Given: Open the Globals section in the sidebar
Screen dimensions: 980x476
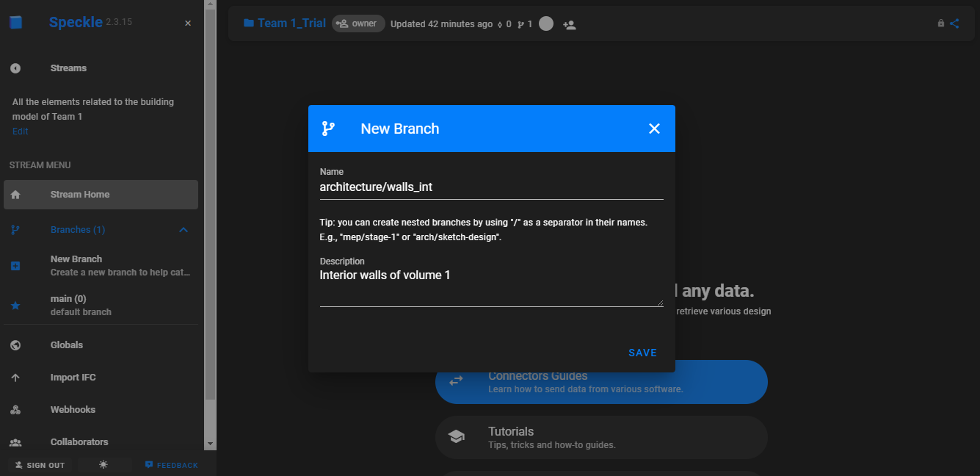Looking at the screenshot, I should 66,345.
